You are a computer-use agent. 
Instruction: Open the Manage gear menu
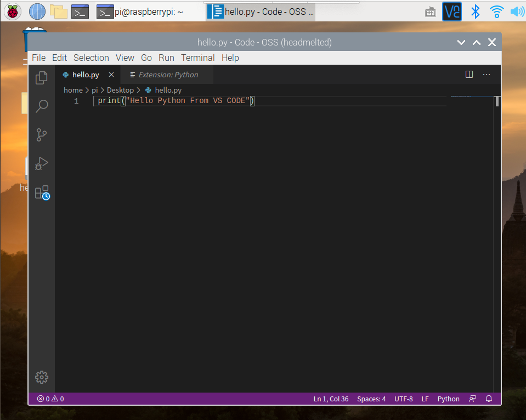[42, 377]
